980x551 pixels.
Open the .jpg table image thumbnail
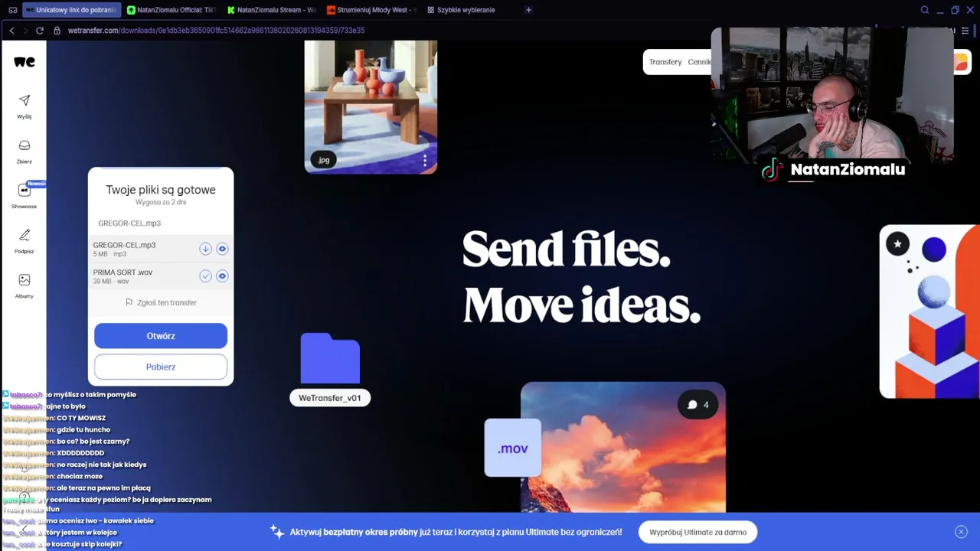[x=371, y=107]
